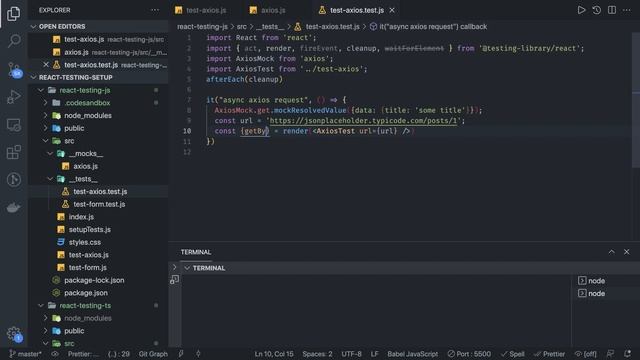Click the Prettier status on the right

[x=549, y=354]
